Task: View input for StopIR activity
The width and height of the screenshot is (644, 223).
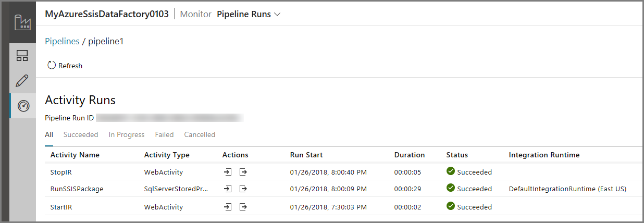Action: (x=228, y=172)
